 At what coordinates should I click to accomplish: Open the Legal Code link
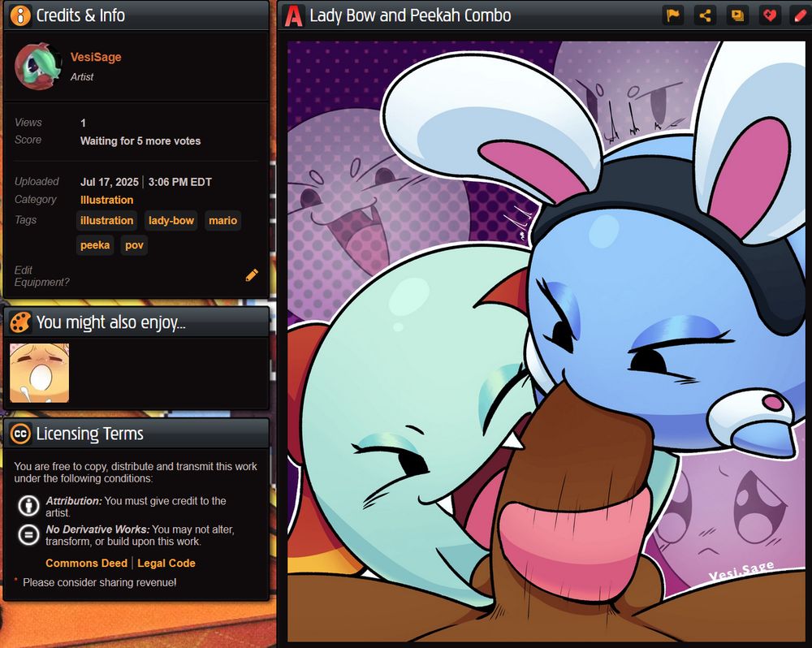pos(166,563)
